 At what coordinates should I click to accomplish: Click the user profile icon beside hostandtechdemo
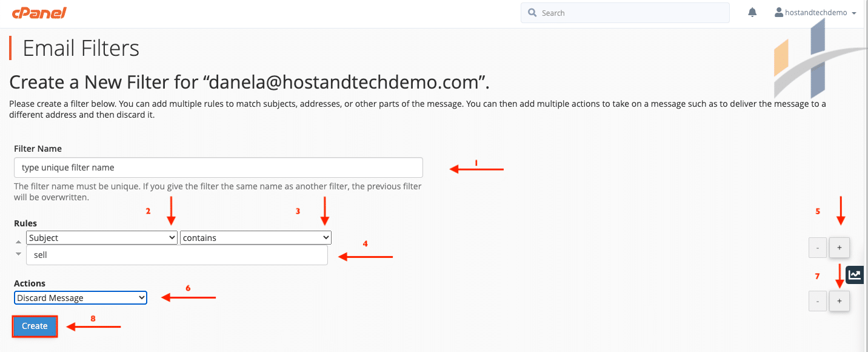tap(778, 11)
